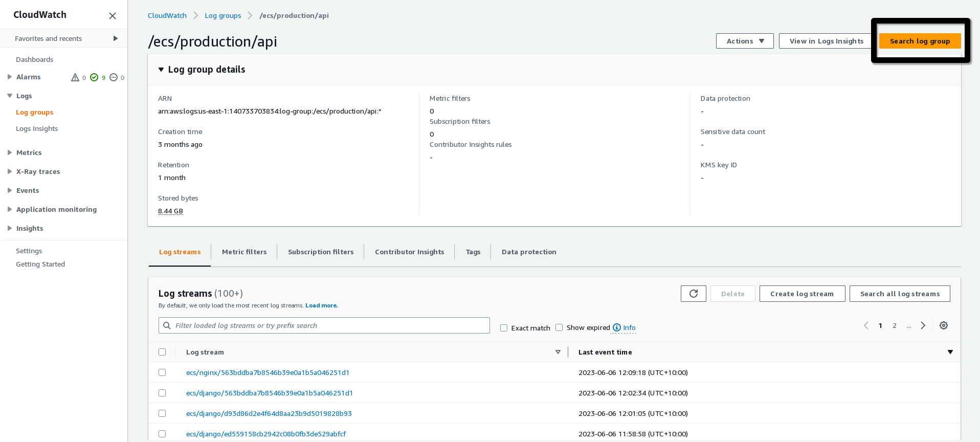
Task: Click the alarms in-alarm warning icon
Action: pos(75,77)
